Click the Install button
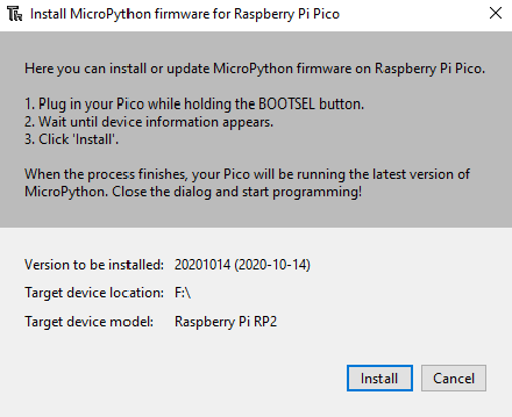512x417 pixels. [x=379, y=378]
